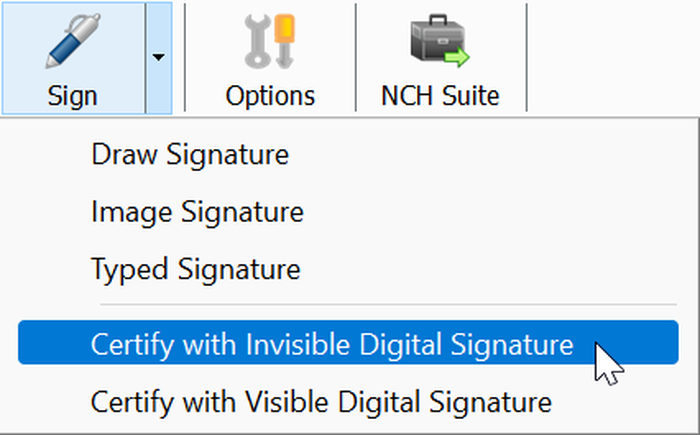Click the Options text label in the toolbar
This screenshot has height=435, width=700.
click(x=270, y=96)
